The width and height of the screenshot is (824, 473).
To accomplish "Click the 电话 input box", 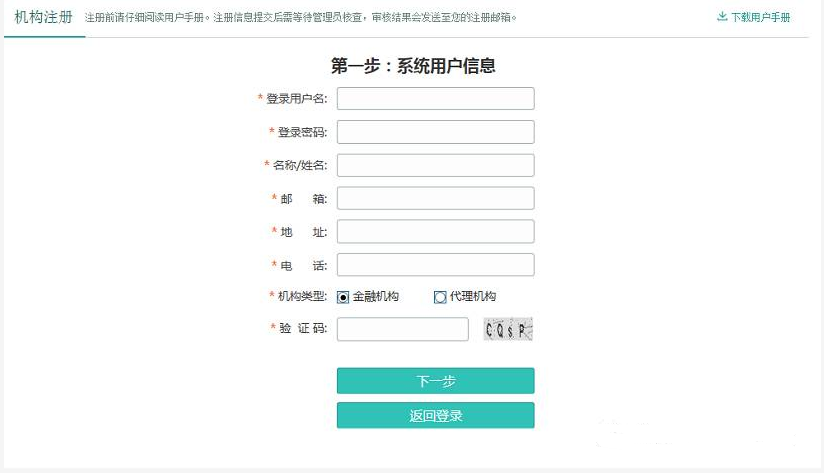I will point(436,264).
